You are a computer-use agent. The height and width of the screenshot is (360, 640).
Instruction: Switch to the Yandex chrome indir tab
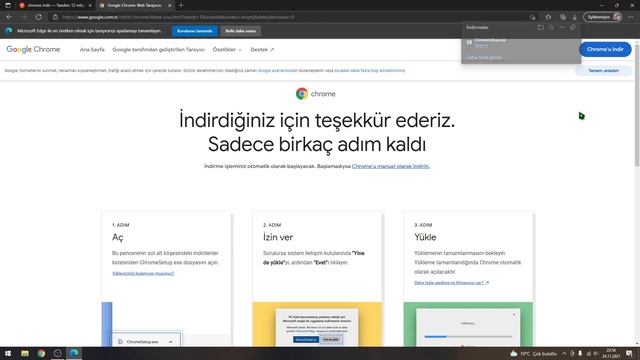[56, 5]
